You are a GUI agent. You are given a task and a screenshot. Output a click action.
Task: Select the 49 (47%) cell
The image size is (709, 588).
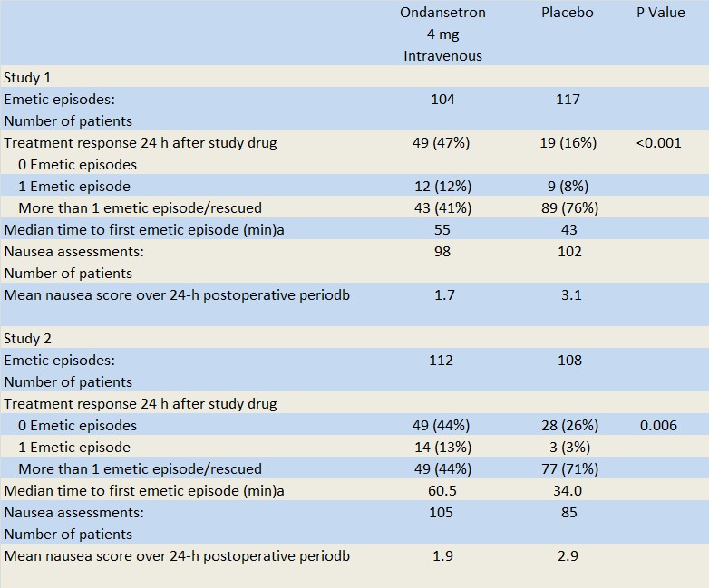coord(442,143)
